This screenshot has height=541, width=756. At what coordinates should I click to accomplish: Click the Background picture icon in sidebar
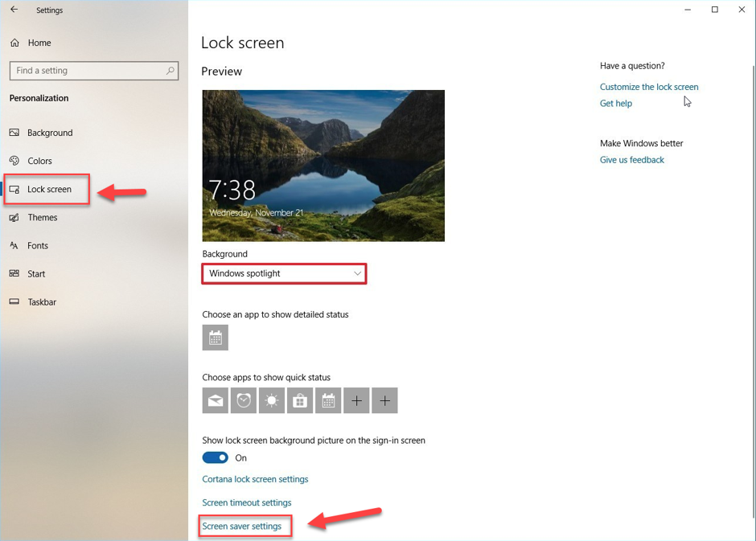pos(14,133)
